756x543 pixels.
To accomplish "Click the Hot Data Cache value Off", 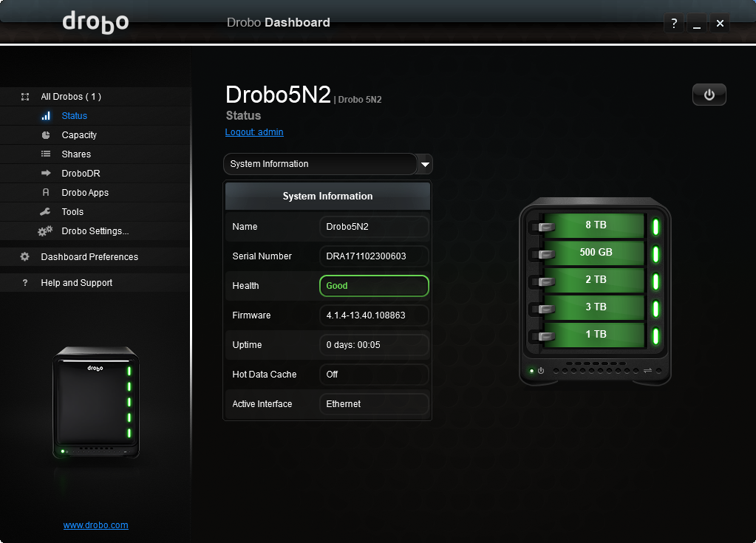I will (374, 375).
